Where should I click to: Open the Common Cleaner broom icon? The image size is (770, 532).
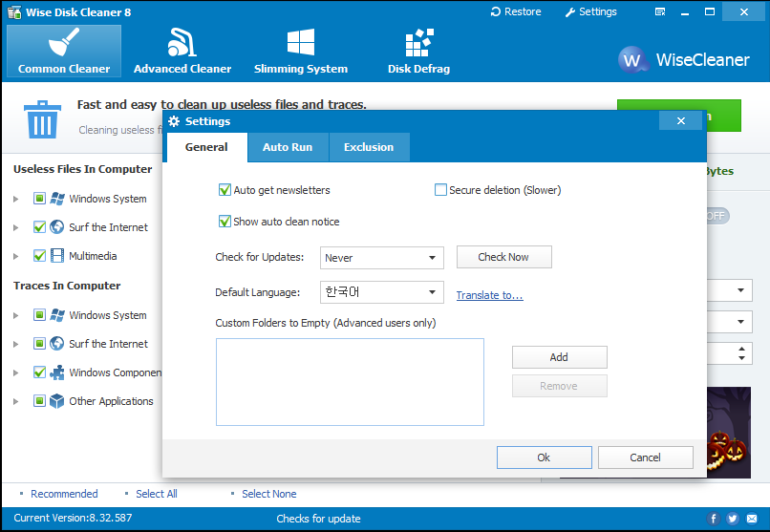(x=63, y=42)
